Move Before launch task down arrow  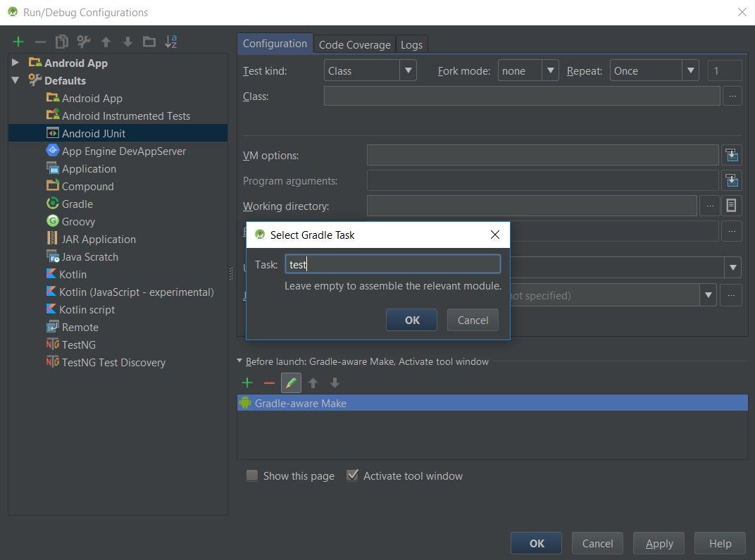(335, 382)
